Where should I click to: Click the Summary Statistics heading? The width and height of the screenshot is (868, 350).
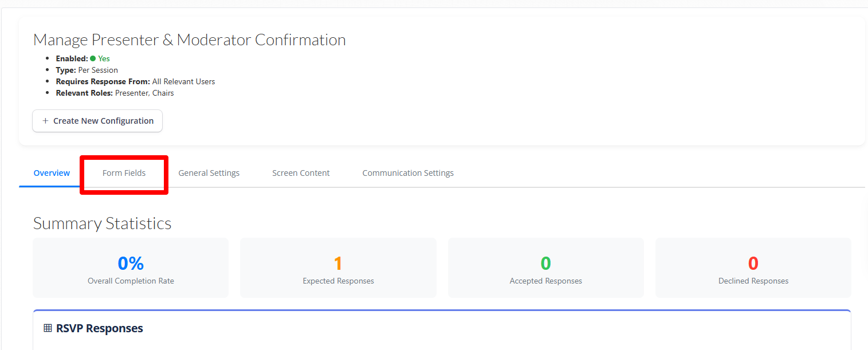[102, 223]
